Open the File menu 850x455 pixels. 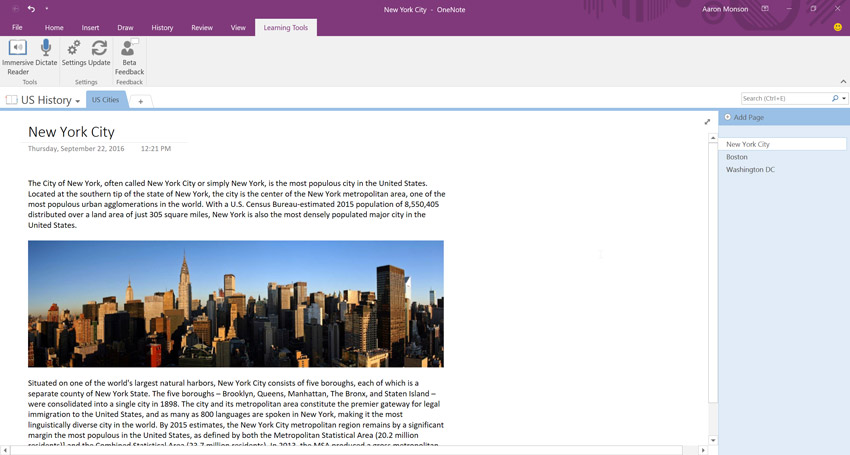[x=17, y=27]
